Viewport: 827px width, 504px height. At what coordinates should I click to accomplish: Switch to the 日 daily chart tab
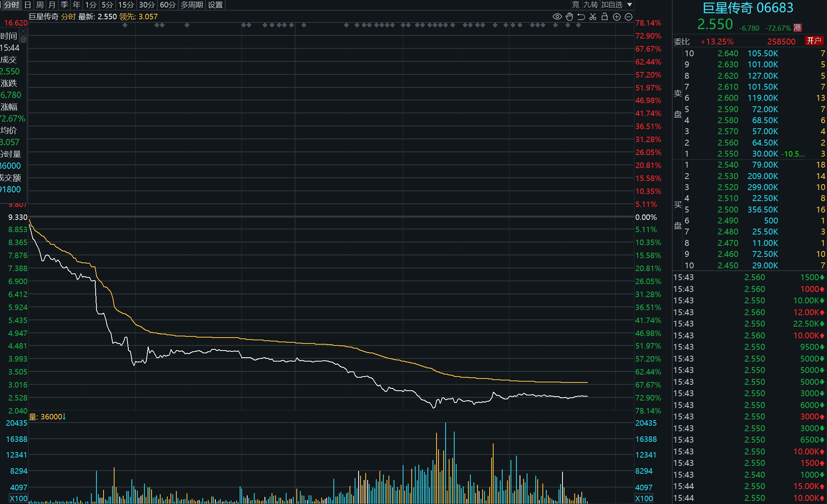coord(28,5)
